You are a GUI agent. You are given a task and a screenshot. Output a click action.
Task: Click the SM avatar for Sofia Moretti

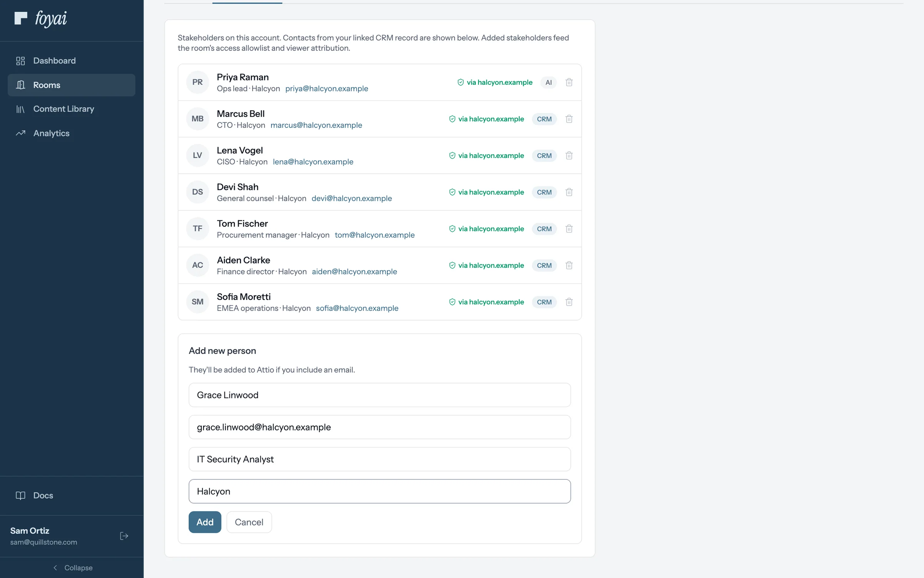click(198, 302)
